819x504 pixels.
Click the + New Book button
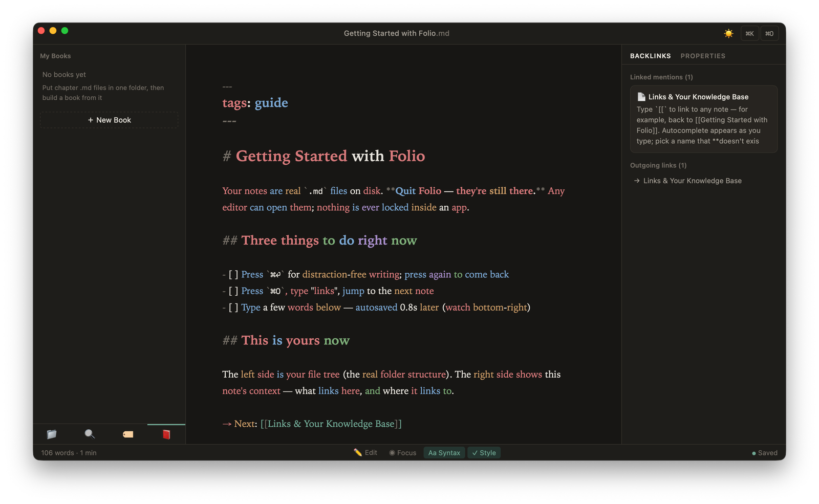tap(109, 120)
